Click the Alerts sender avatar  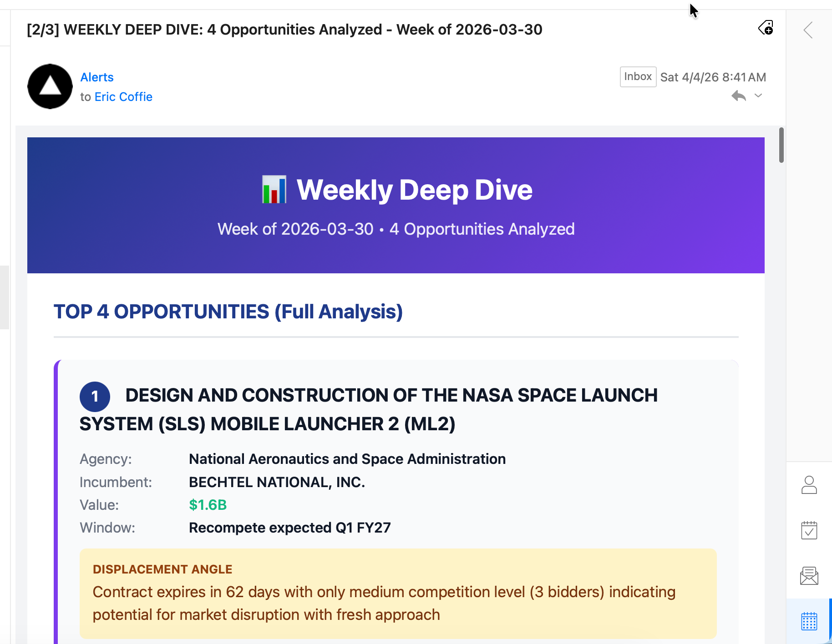(50, 86)
